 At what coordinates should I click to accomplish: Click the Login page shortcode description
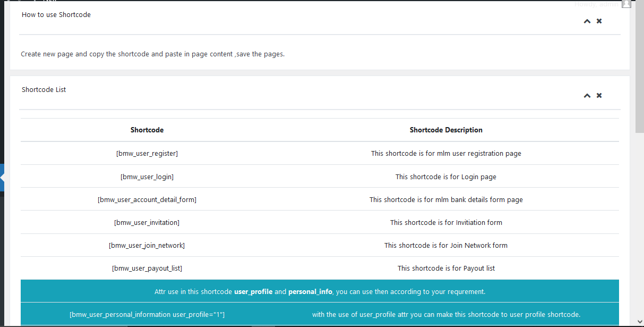coord(446,177)
